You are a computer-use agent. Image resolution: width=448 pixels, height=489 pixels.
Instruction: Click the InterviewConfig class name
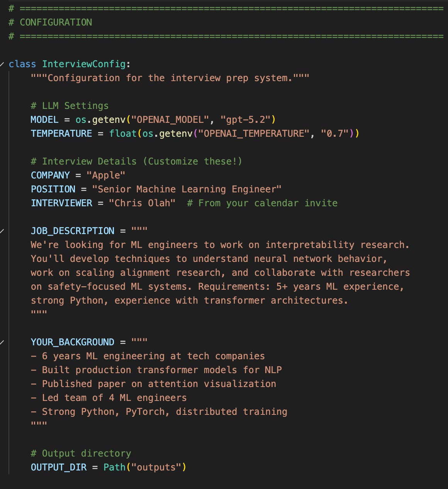pos(84,64)
